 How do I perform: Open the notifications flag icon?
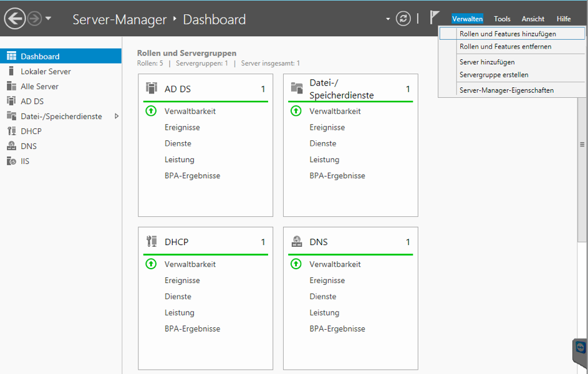click(434, 17)
